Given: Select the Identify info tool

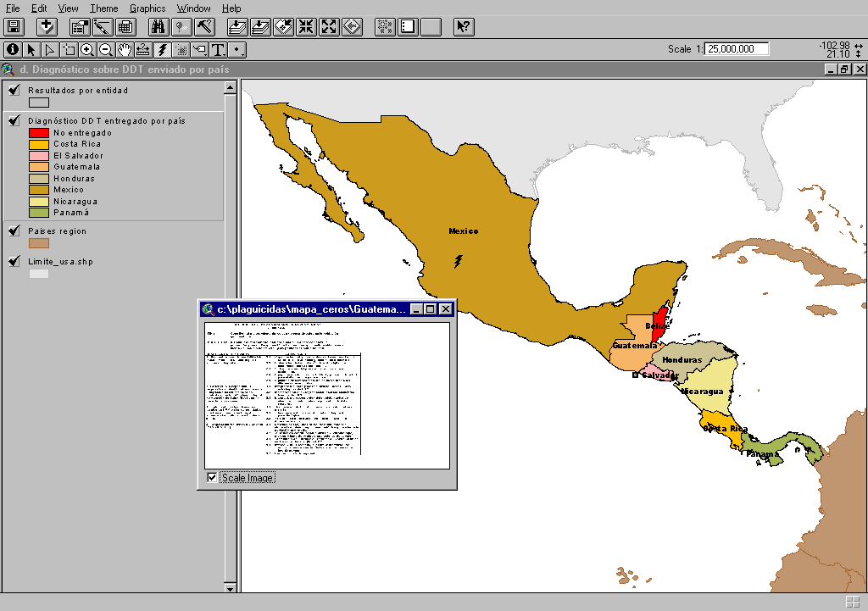Looking at the screenshot, I should click(13, 49).
